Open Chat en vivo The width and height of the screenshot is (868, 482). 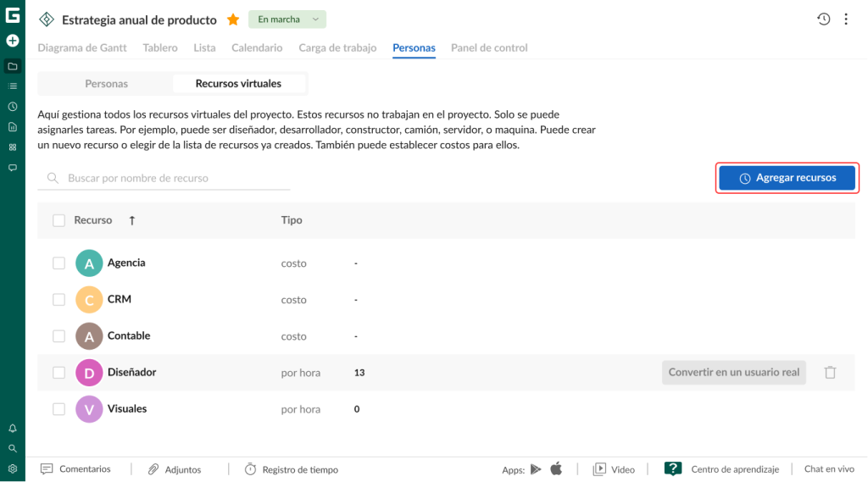829,468
